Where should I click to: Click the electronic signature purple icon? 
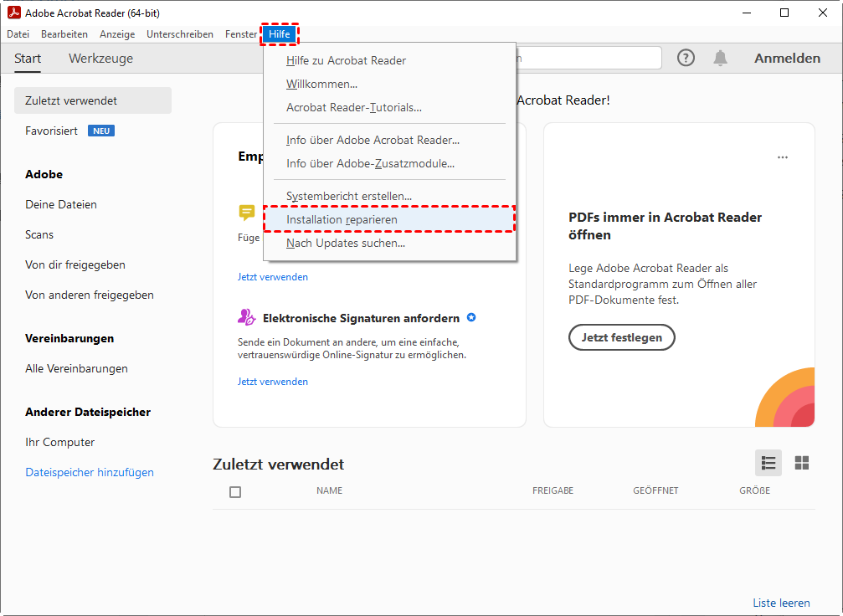coord(247,317)
